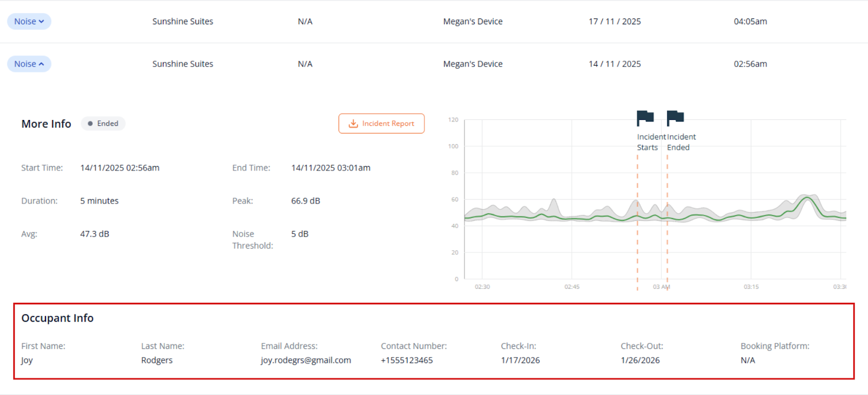Expand the Noise row dated 17/11/2025
868x395 pixels.
(x=29, y=22)
